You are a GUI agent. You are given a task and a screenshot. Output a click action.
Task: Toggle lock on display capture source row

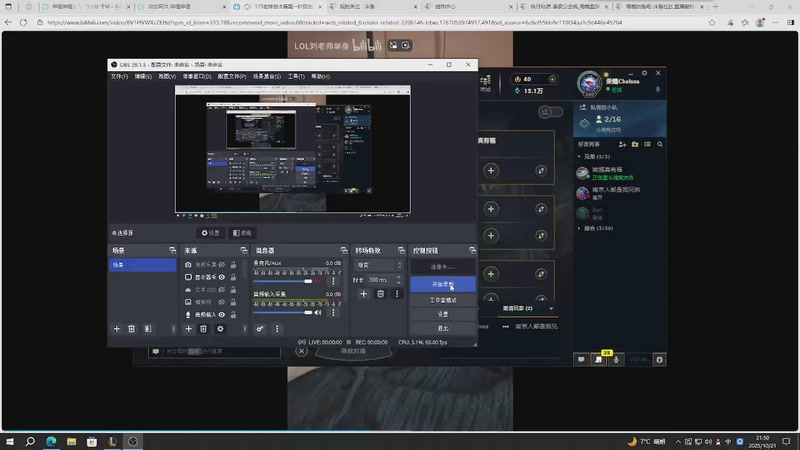(x=233, y=278)
